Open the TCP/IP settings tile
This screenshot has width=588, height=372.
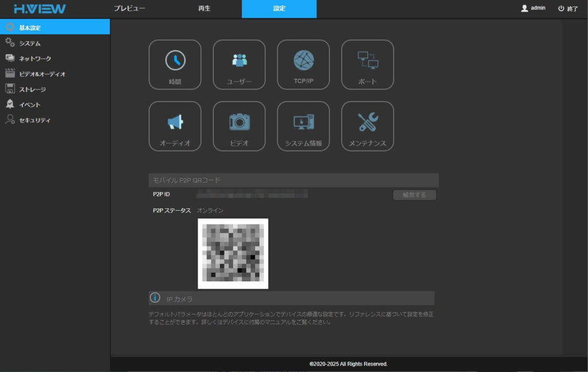point(303,64)
